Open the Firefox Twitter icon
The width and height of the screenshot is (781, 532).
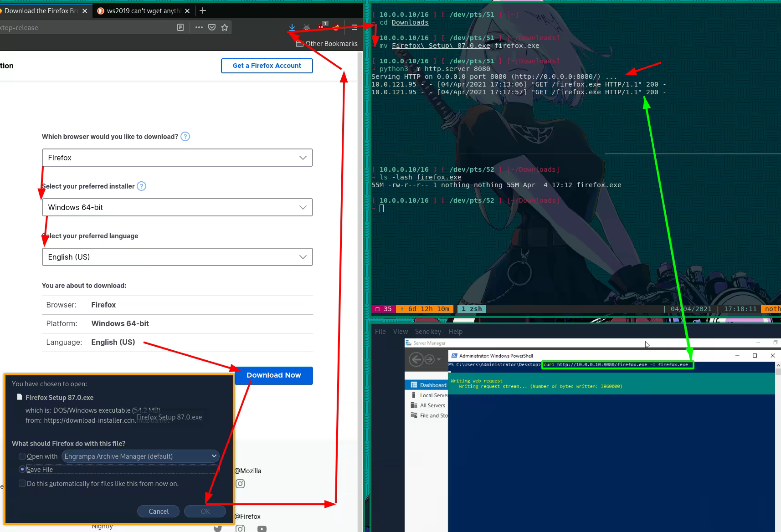(x=218, y=529)
